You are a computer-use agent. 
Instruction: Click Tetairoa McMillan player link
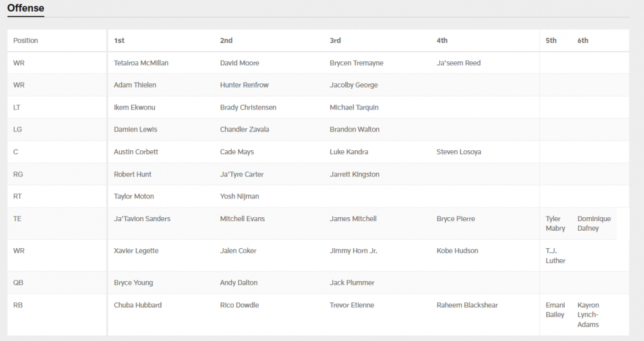[141, 63]
